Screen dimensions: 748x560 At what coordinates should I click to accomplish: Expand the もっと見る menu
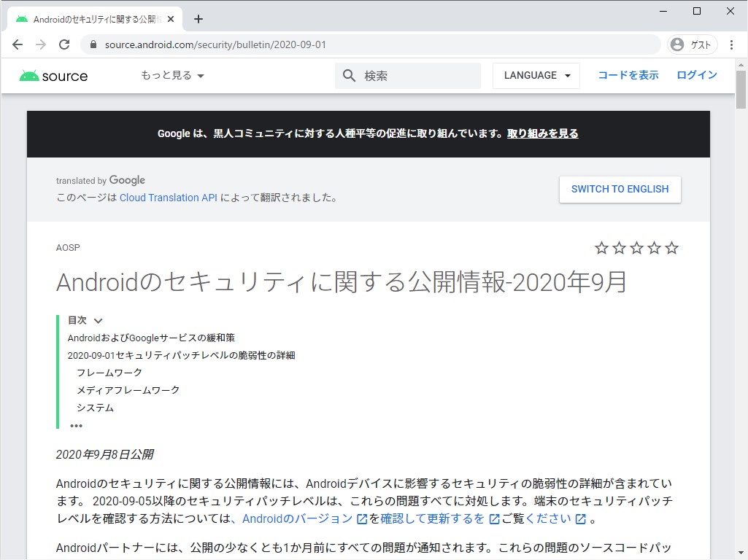[171, 75]
